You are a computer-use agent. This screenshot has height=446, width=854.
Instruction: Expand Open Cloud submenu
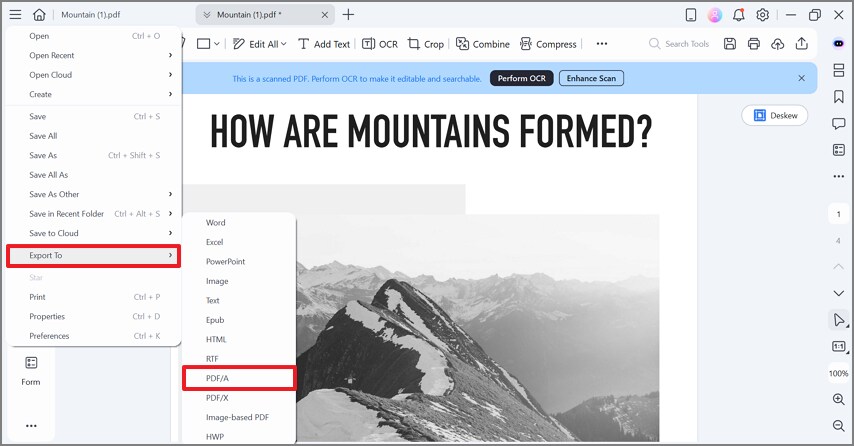coord(94,75)
